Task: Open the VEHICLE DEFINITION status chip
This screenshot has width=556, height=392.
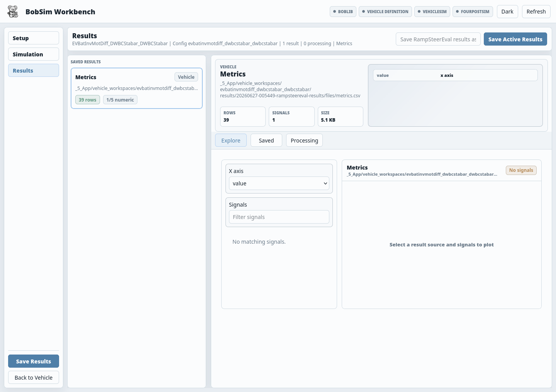Action: (385, 12)
